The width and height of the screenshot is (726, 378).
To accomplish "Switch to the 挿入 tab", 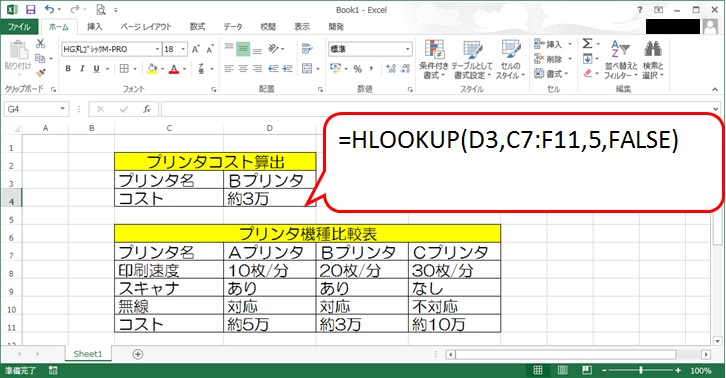I will coord(94,27).
